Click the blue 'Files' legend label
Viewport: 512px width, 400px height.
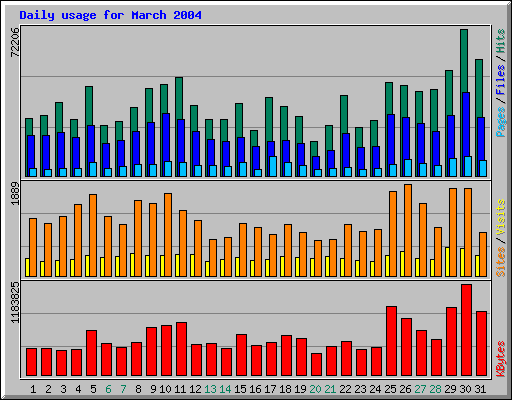click(x=501, y=80)
